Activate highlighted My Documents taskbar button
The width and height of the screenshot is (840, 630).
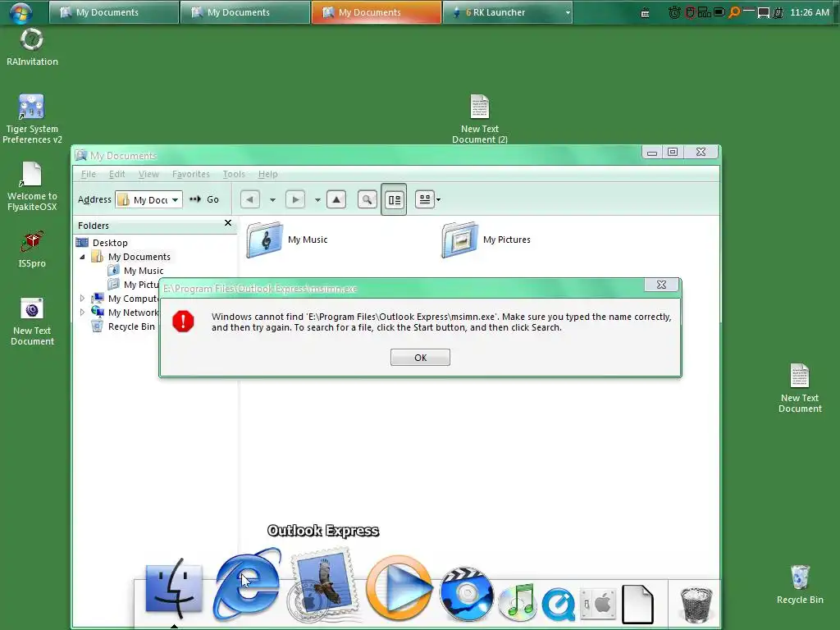point(376,12)
